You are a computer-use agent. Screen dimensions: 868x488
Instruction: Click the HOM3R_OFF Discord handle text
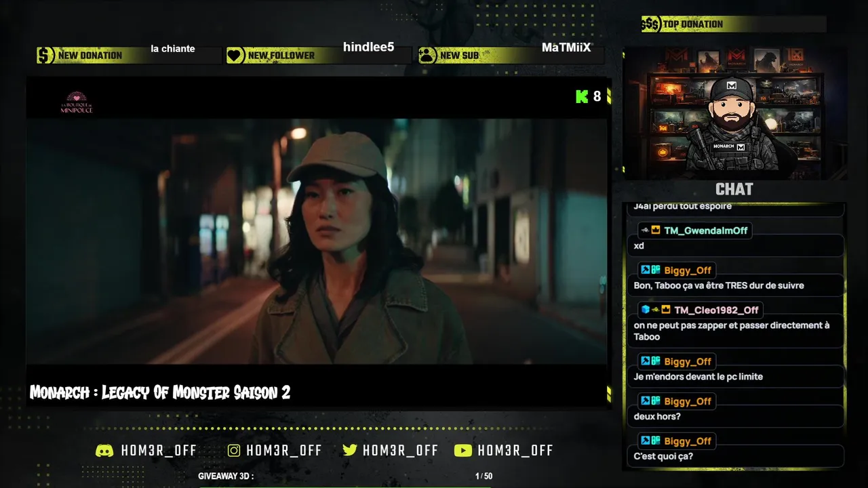159,451
